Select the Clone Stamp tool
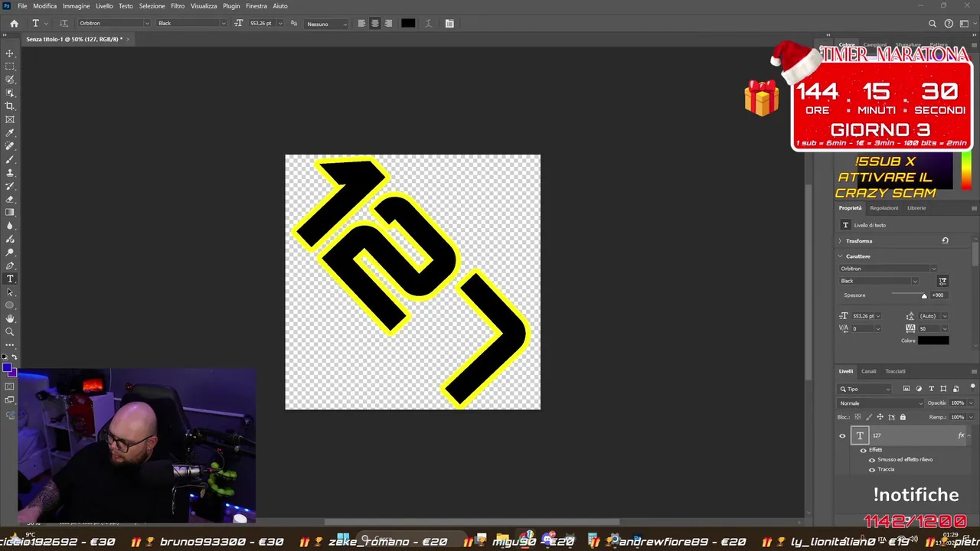Screen dimensions: 980x551 (10, 173)
